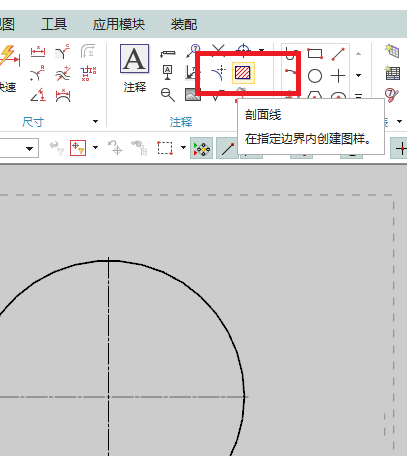This screenshot has height=456, width=407.
Task: Select the linear dimension icon
Action: point(38,52)
